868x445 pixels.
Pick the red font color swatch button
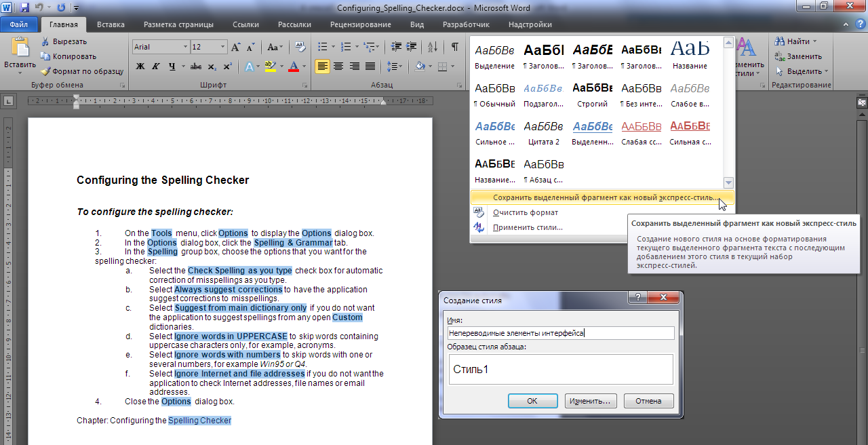pyautogui.click(x=294, y=66)
